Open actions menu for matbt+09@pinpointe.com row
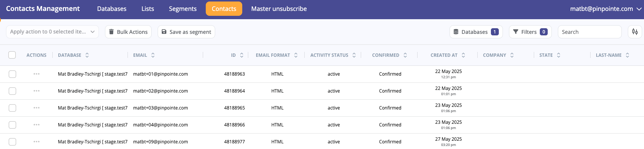This screenshot has height=149, width=644. [36, 142]
